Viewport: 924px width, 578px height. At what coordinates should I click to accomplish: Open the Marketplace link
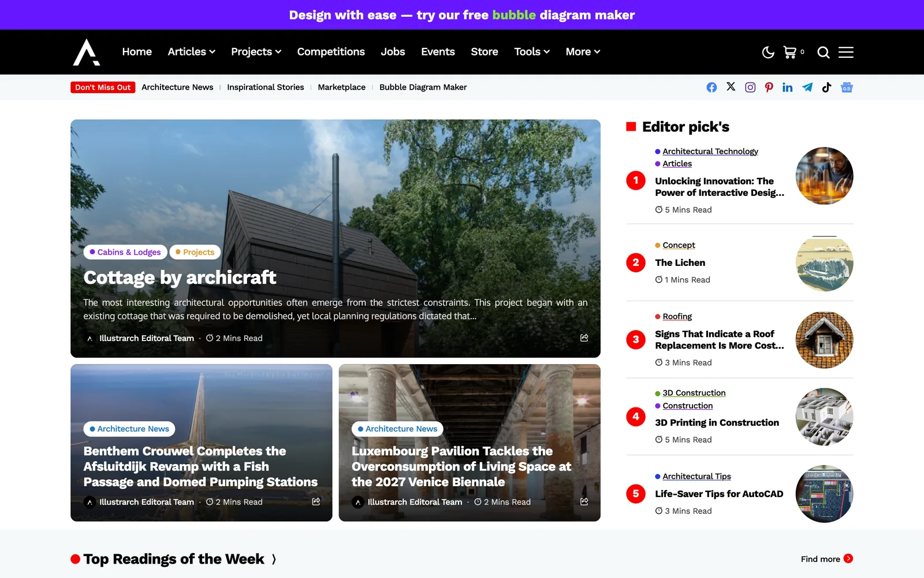pos(342,87)
